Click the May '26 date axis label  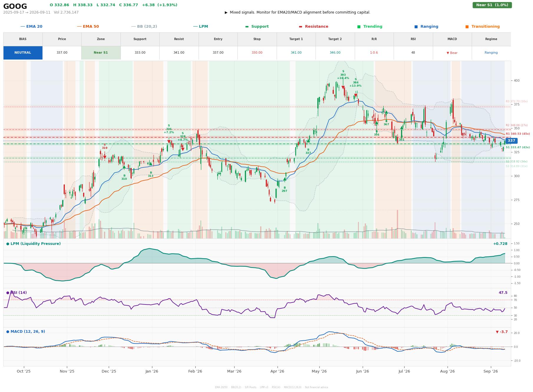[x=319, y=371]
